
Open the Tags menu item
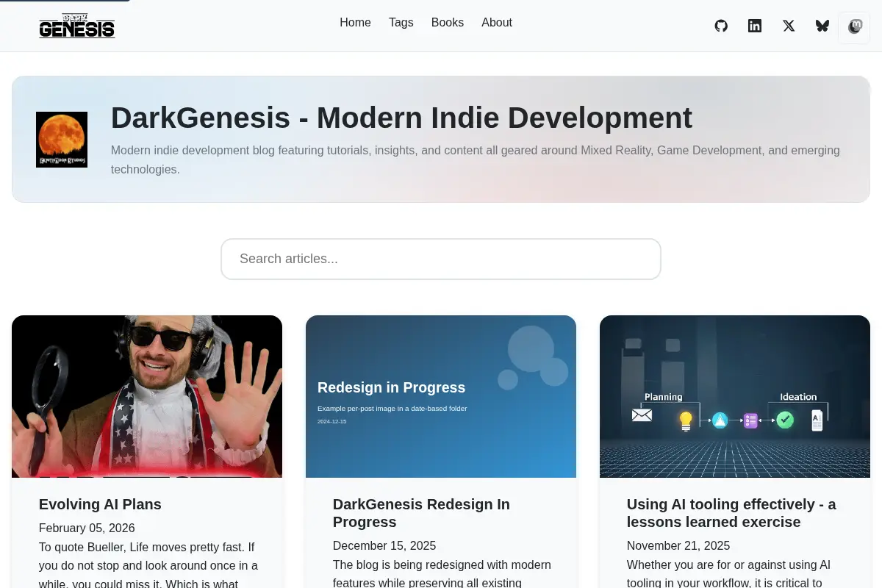401,23
